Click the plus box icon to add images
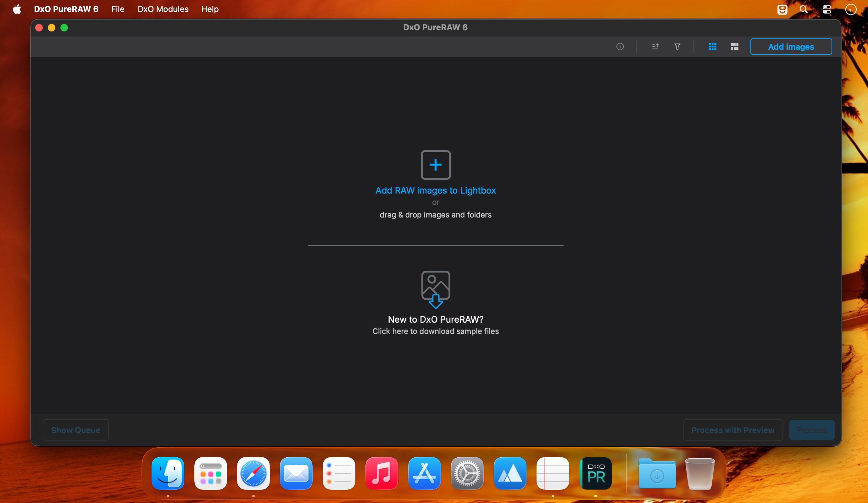Image resolution: width=868 pixels, height=503 pixels. pyautogui.click(x=436, y=165)
